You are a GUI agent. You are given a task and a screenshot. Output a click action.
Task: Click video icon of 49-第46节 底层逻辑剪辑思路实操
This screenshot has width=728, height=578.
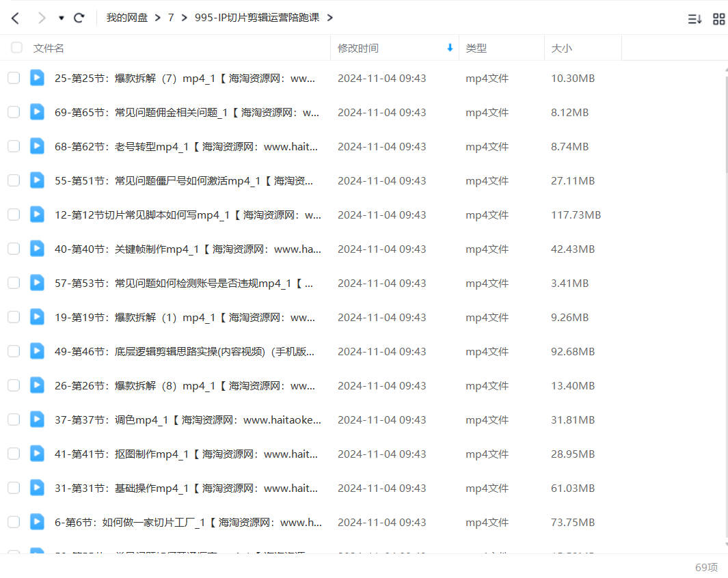pyautogui.click(x=37, y=352)
